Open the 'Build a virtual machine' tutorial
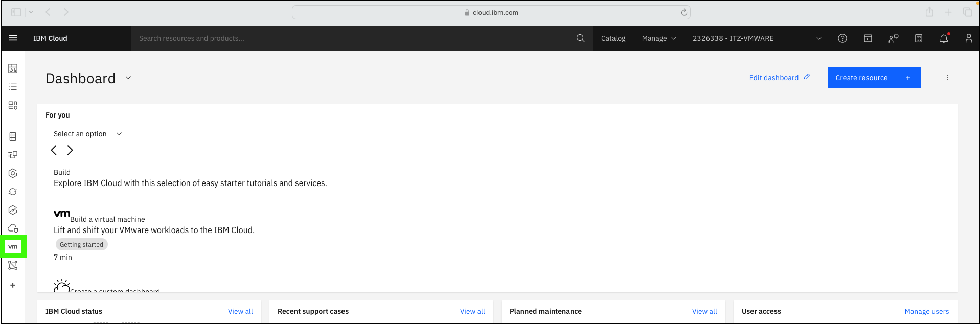Screen dimensions: 980x324 pyautogui.click(x=107, y=219)
